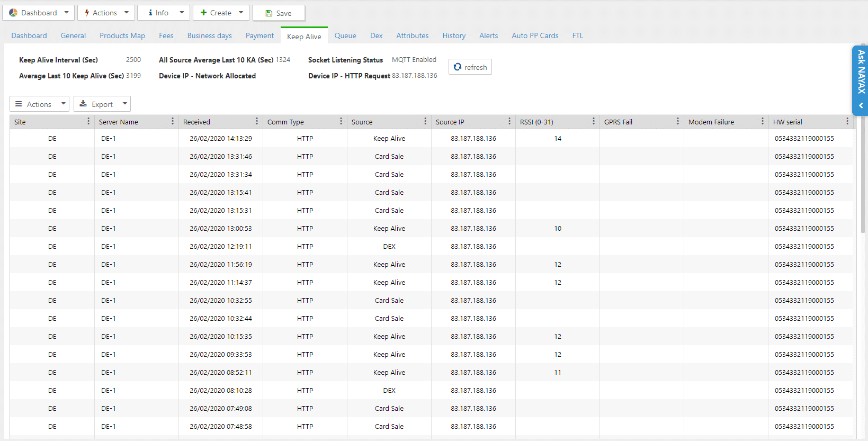Click the grid Actions hamburger icon
868x441 pixels.
[19, 104]
